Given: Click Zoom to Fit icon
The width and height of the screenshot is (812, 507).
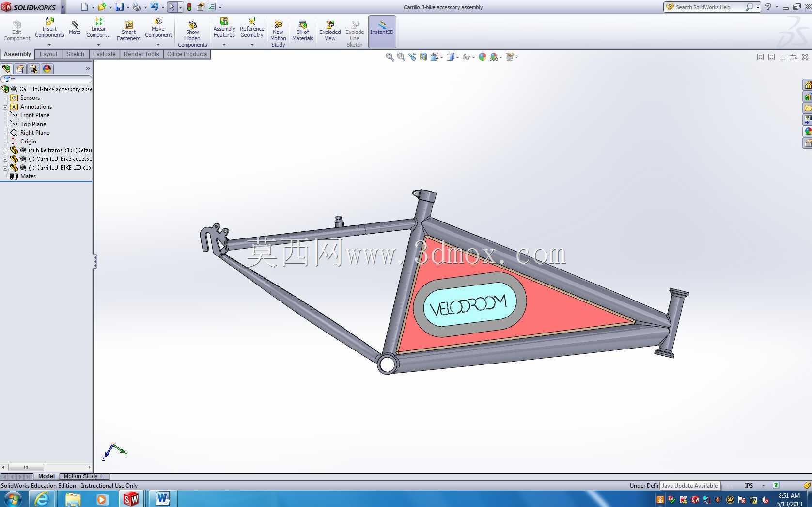Looking at the screenshot, I should [390, 57].
